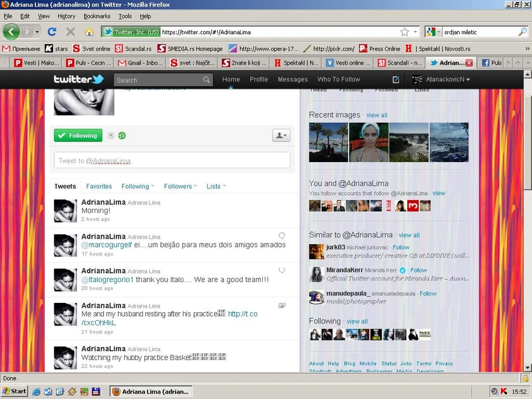The width and height of the screenshot is (532, 399).
Task: Go to Firefox home page icon
Action: point(89,32)
